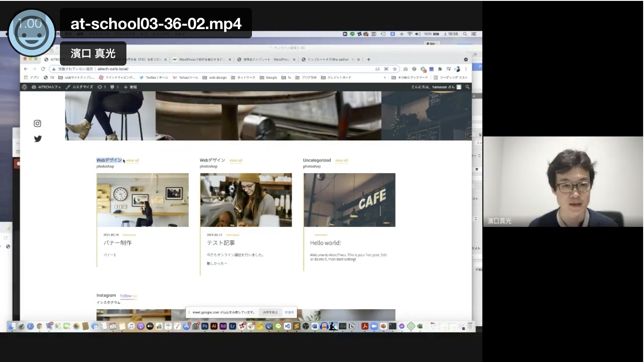The height and width of the screenshot is (362, 644).
Task: Expand the 'web design' bookmarks folder
Action: [215, 78]
